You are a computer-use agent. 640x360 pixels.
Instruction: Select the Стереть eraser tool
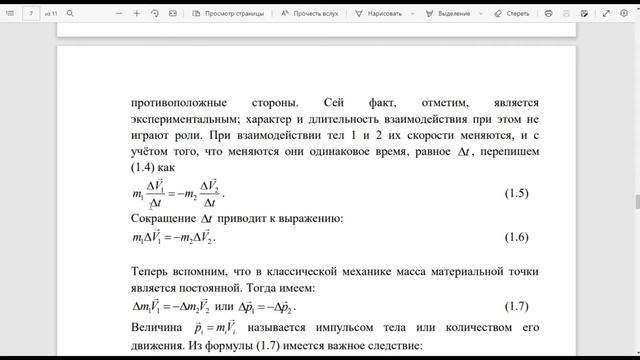coord(512,13)
